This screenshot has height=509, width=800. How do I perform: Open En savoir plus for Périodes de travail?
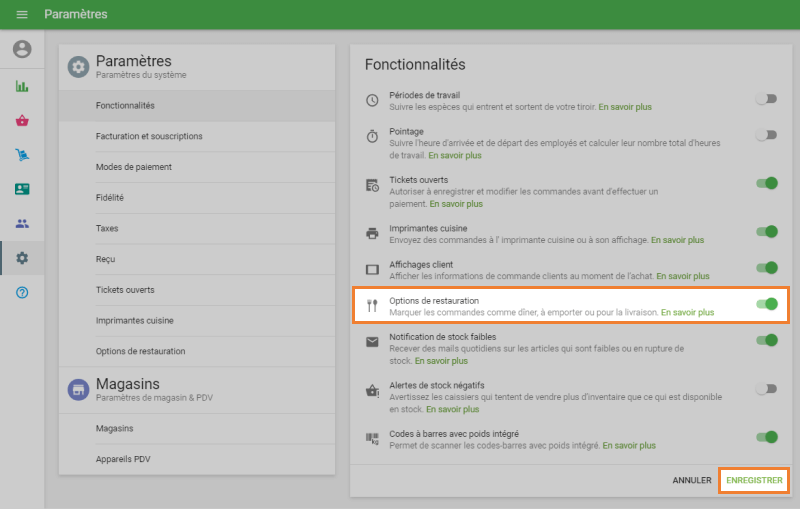[625, 107]
